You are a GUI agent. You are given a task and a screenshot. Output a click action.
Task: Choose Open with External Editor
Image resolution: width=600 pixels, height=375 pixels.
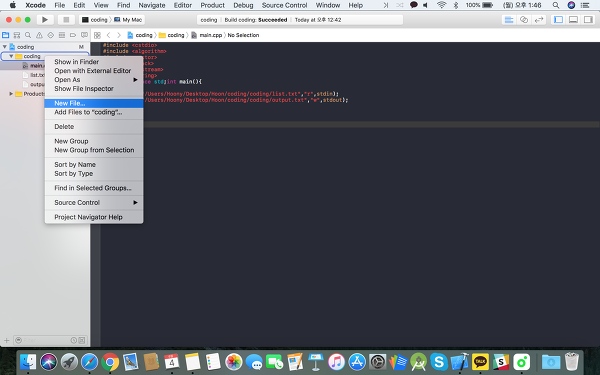[94, 71]
